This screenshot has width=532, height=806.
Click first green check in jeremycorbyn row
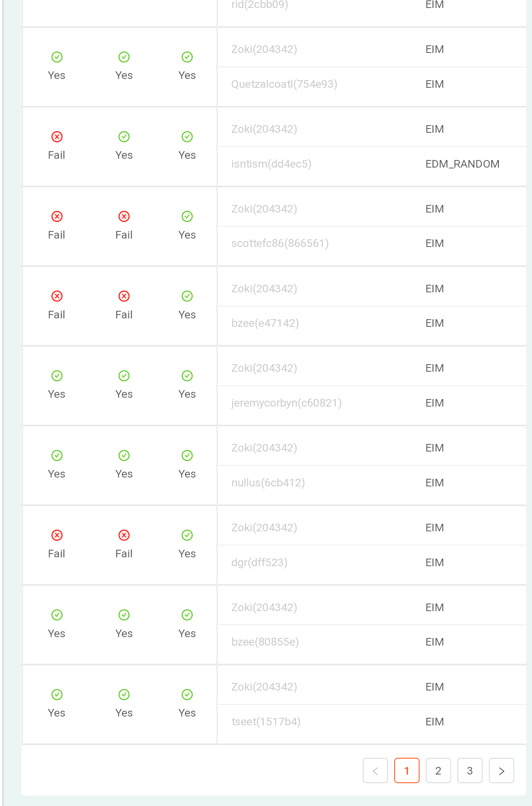click(x=57, y=376)
